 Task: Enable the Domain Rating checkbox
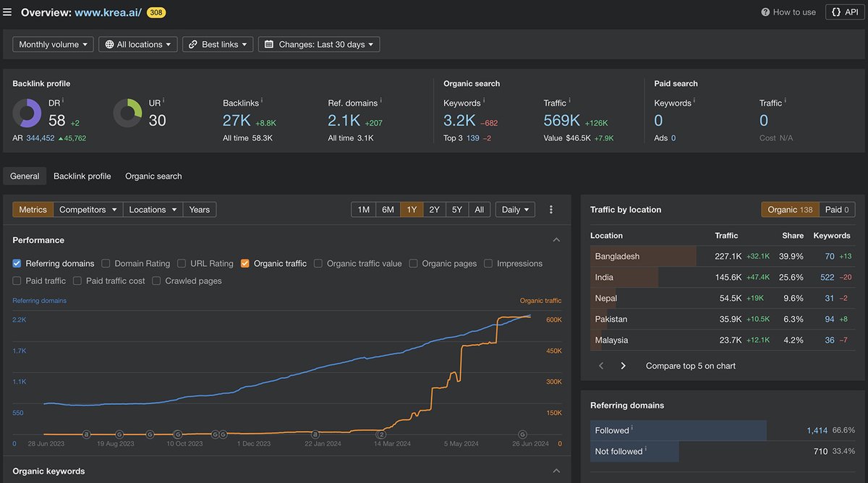[106, 264]
